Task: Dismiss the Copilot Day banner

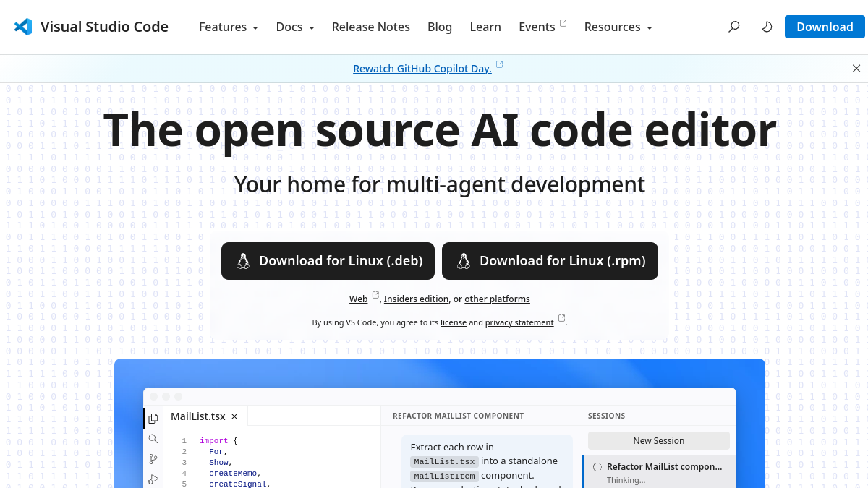Action: tap(856, 68)
